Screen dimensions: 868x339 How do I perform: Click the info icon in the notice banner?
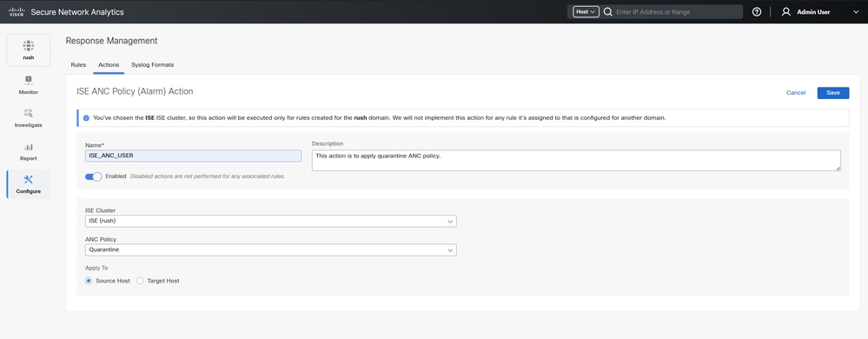tap(86, 118)
